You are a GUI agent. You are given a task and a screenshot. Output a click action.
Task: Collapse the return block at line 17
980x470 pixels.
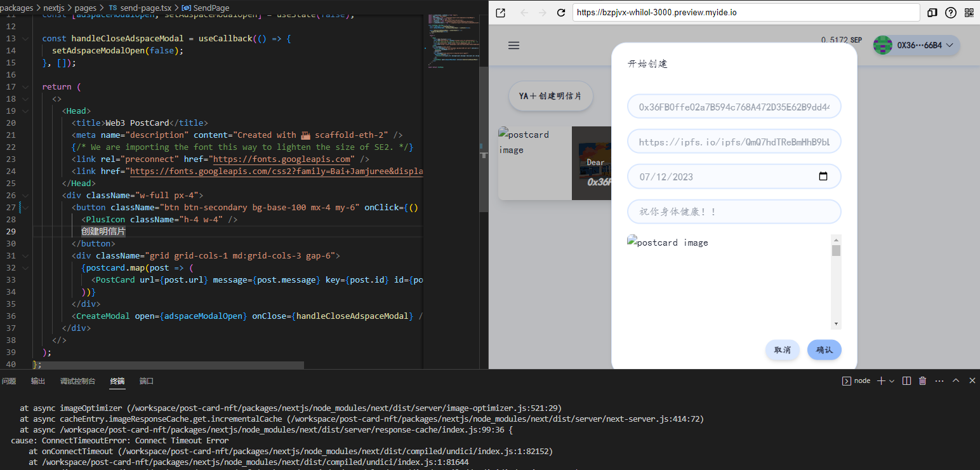click(x=25, y=87)
